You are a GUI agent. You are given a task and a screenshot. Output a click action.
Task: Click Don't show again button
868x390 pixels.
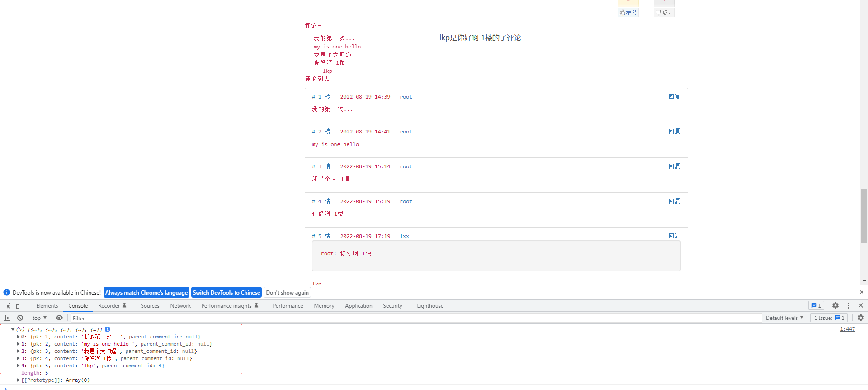click(288, 293)
